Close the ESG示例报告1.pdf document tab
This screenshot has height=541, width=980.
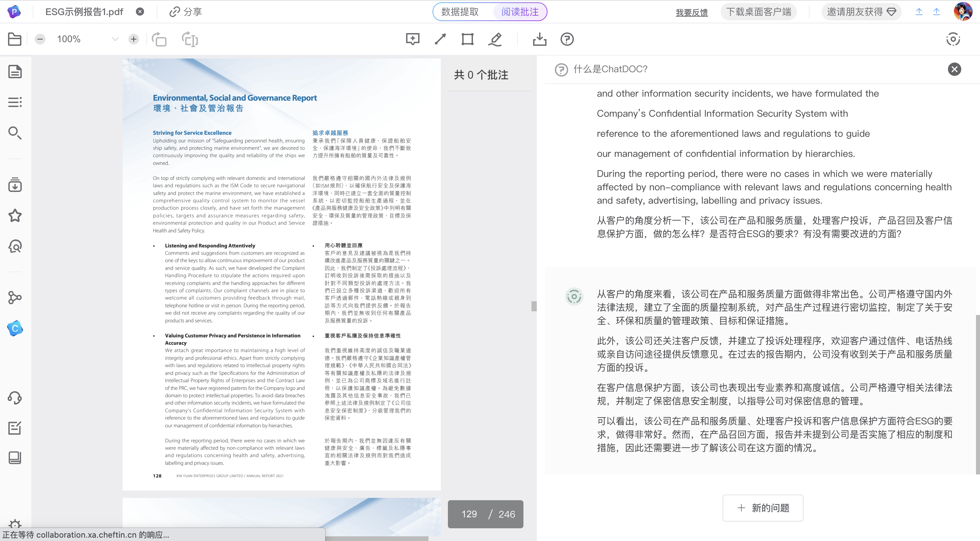pos(140,12)
